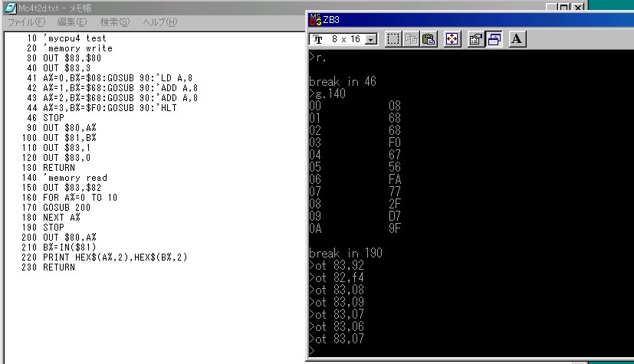Click line 41 with 'LD A,8 comment
This screenshot has height=364, width=634.
pyautogui.click(x=110, y=78)
